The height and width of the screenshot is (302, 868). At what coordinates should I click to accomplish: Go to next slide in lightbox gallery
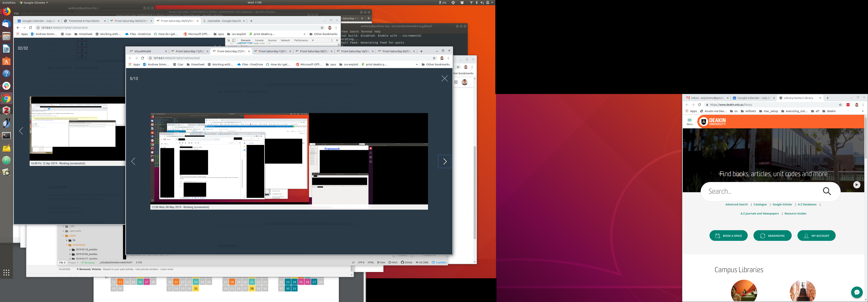444,162
